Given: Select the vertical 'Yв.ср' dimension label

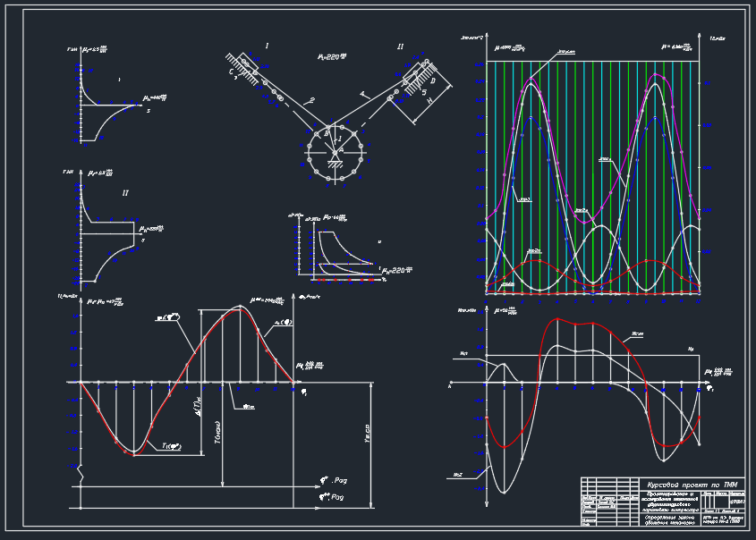Looking at the screenshot, I should coord(368,433).
